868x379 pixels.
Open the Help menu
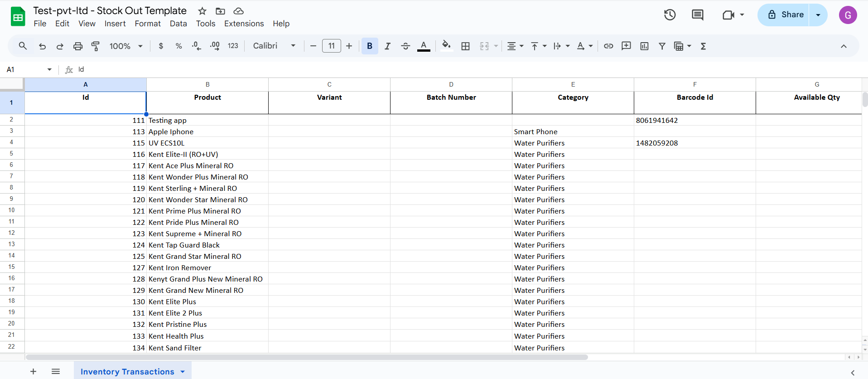tap(281, 24)
